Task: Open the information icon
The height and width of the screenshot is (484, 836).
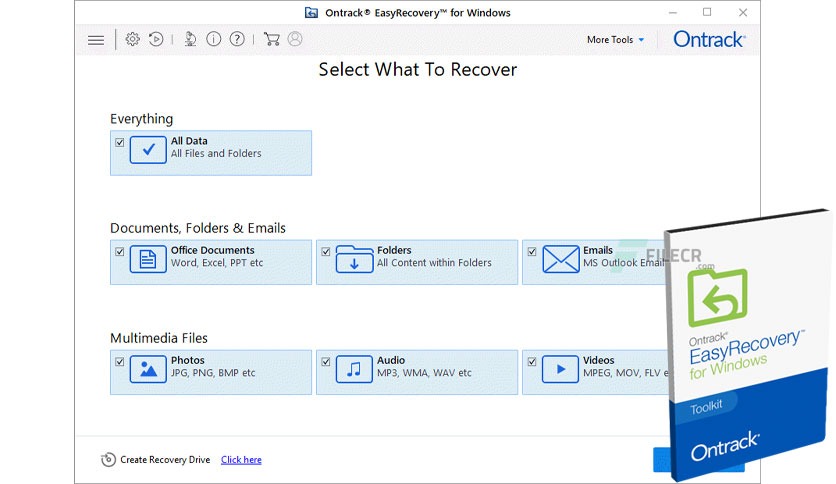Action: (x=213, y=39)
